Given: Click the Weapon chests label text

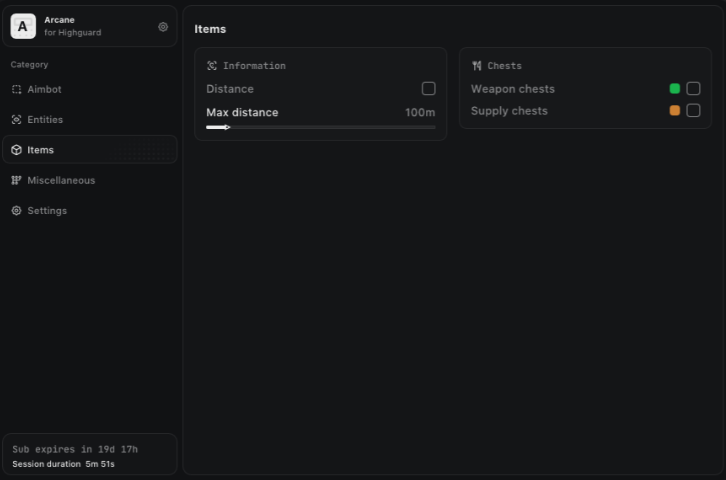Looking at the screenshot, I should [512, 89].
